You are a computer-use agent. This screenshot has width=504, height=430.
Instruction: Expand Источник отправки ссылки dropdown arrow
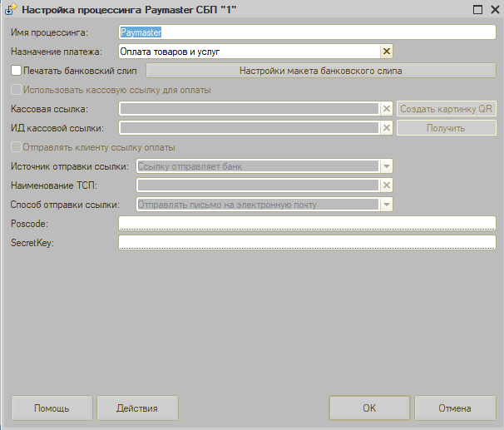[386, 166]
